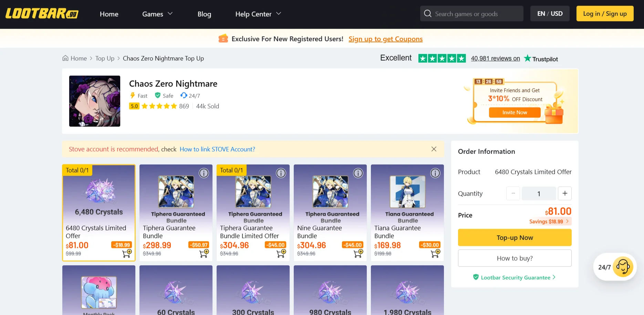Navigate to the Blog page
The width and height of the screenshot is (644, 315).
tap(204, 14)
